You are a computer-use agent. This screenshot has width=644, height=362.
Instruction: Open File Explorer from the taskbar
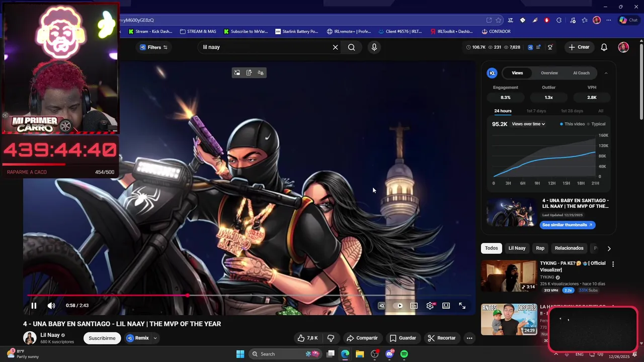pos(360,354)
